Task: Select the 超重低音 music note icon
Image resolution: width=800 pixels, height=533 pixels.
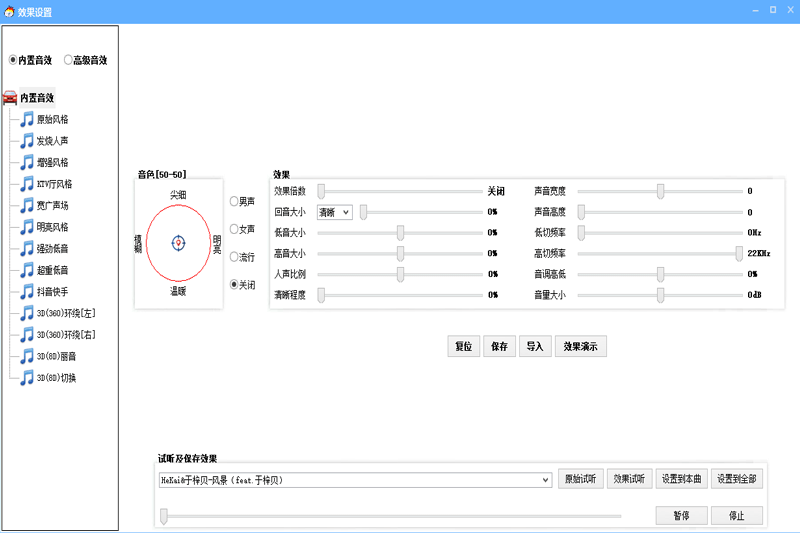Action: point(27,270)
